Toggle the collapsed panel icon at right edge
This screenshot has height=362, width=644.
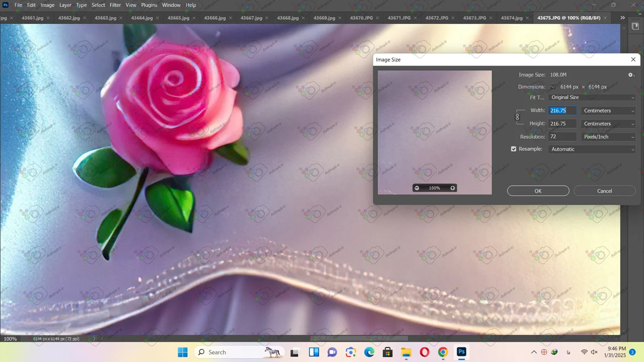[635, 27]
